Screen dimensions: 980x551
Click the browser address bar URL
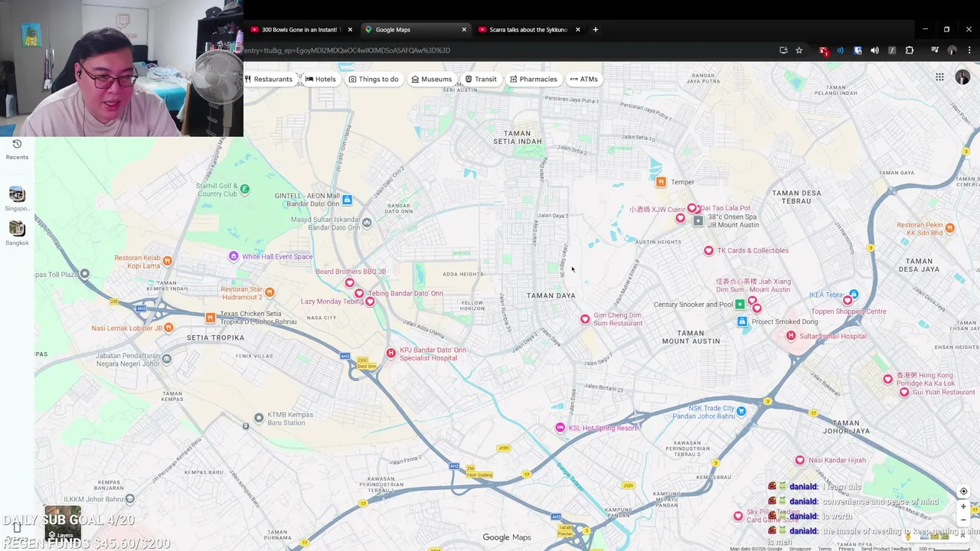click(x=347, y=51)
